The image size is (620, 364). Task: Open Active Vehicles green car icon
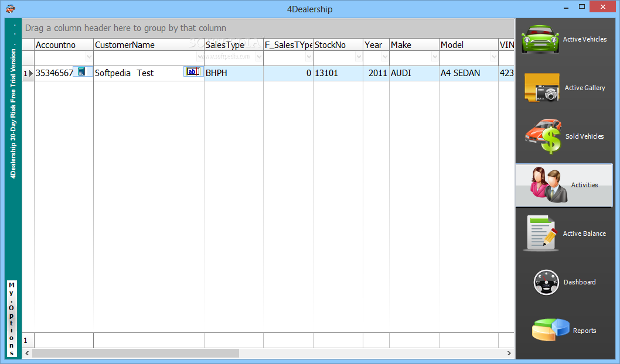tap(540, 39)
